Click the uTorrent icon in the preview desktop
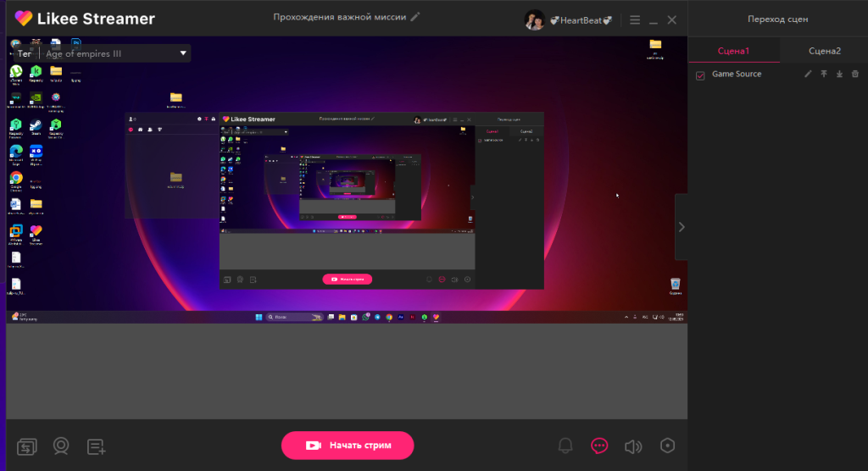 16,74
